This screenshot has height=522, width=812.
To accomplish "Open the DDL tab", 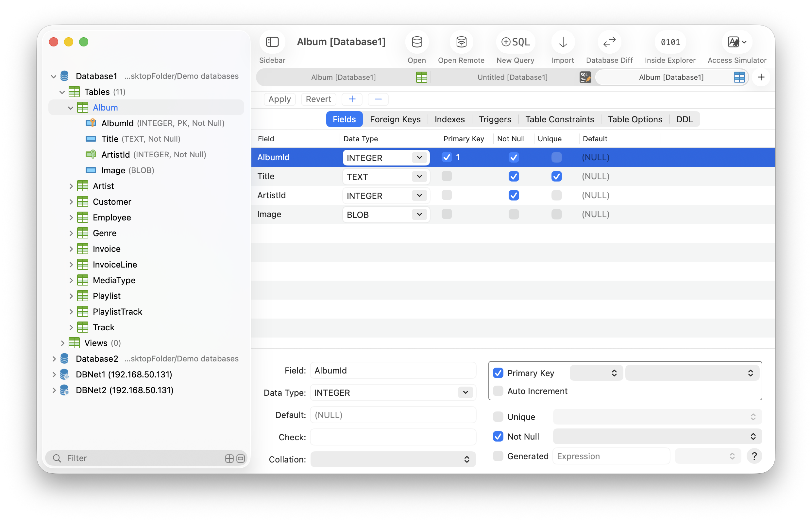I will pos(684,119).
